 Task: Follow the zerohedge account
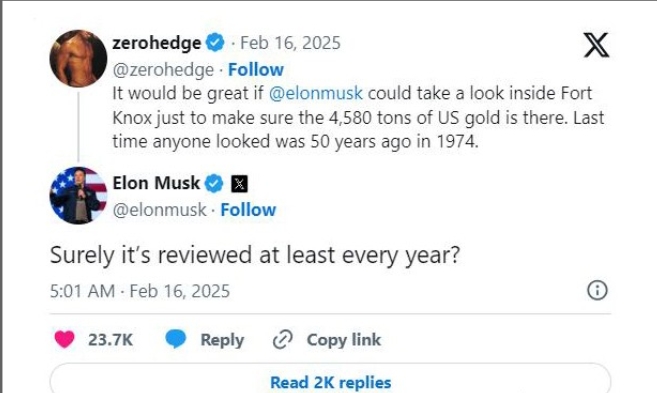click(x=256, y=70)
